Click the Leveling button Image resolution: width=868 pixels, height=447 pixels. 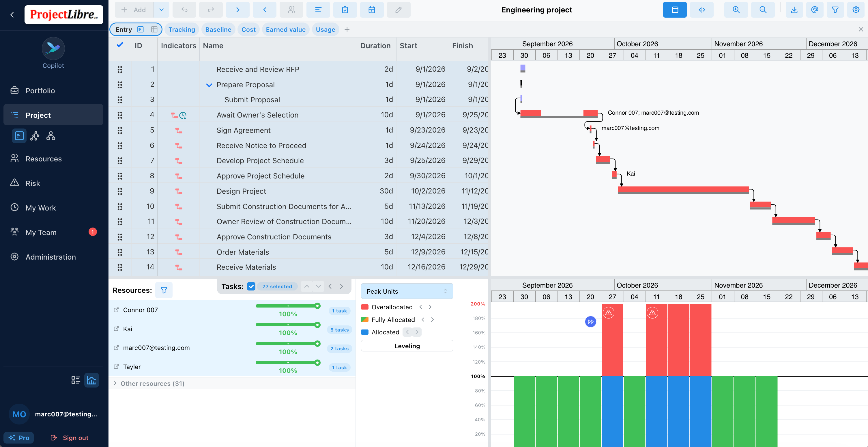(x=407, y=346)
